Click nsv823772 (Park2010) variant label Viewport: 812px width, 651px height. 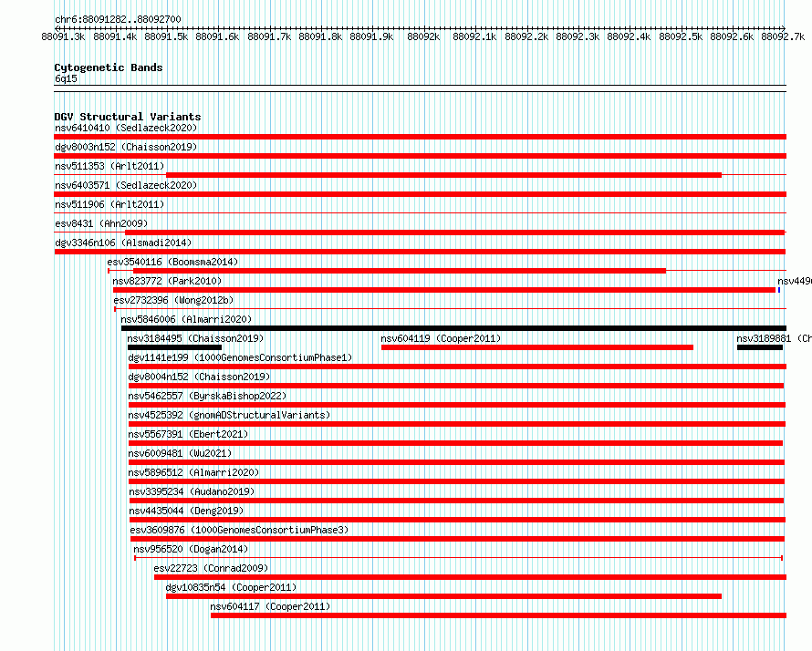[x=167, y=281]
